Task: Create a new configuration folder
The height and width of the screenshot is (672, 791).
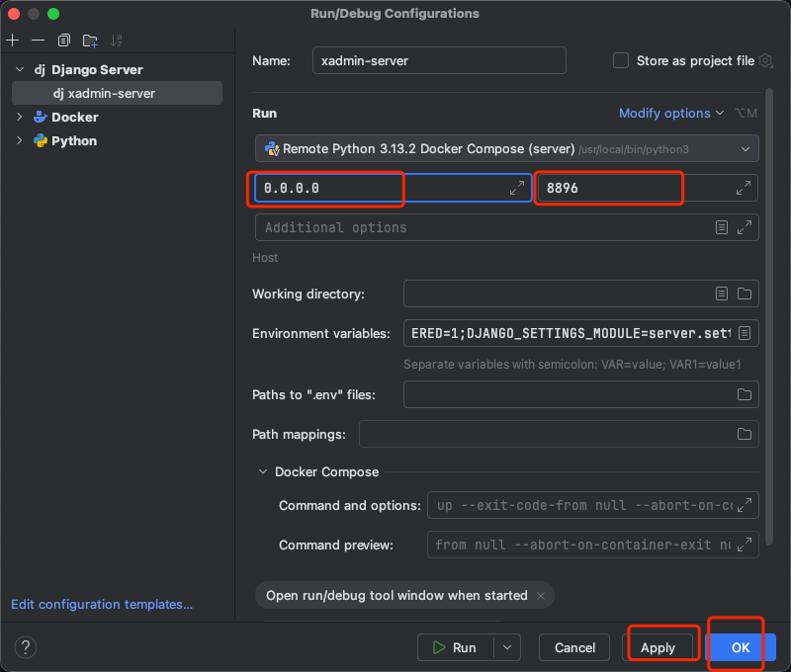Action: (x=90, y=41)
